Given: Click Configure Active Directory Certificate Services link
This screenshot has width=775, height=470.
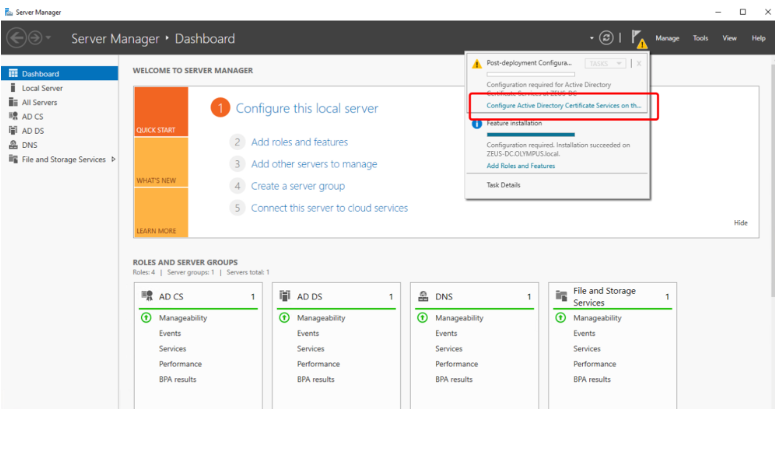Looking at the screenshot, I should [x=565, y=104].
